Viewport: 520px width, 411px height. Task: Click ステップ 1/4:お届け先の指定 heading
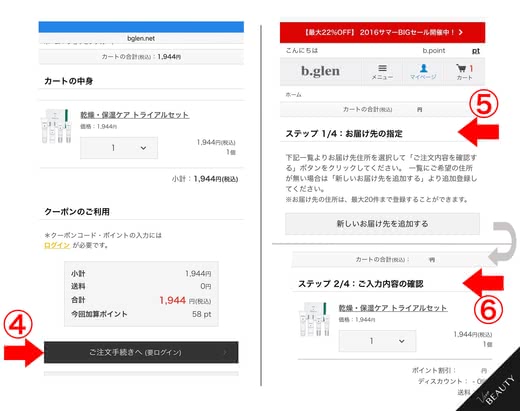tap(344, 134)
